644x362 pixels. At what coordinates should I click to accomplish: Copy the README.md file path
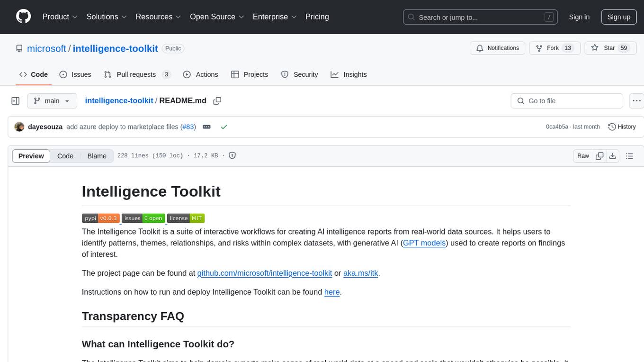point(217,101)
